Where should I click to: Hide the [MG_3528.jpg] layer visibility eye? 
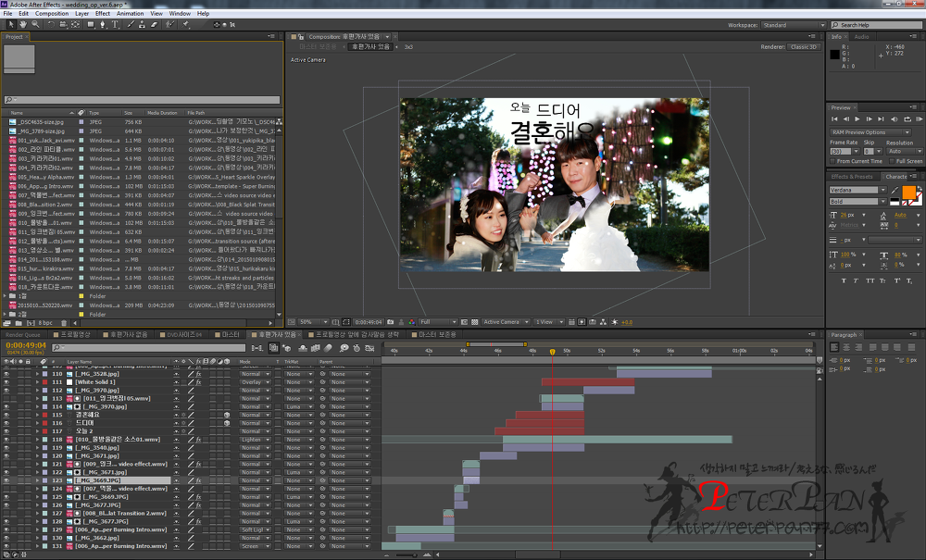6,373
